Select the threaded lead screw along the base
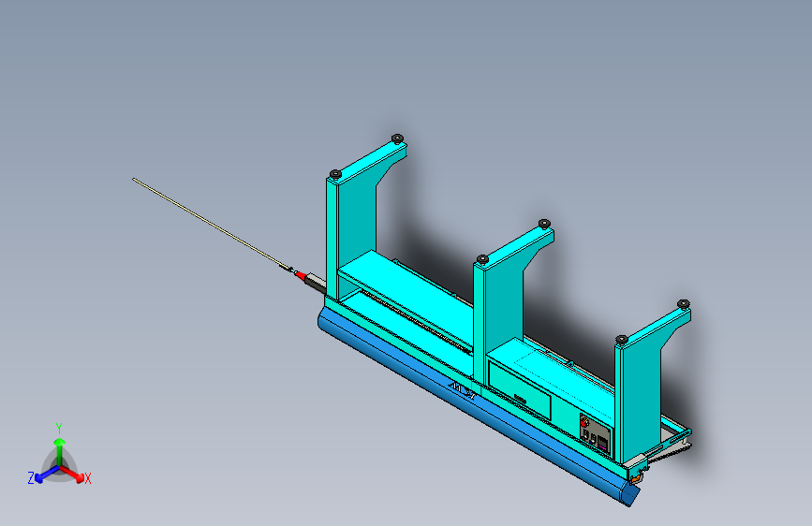Image resolution: width=812 pixels, height=526 pixels. [x=416, y=322]
